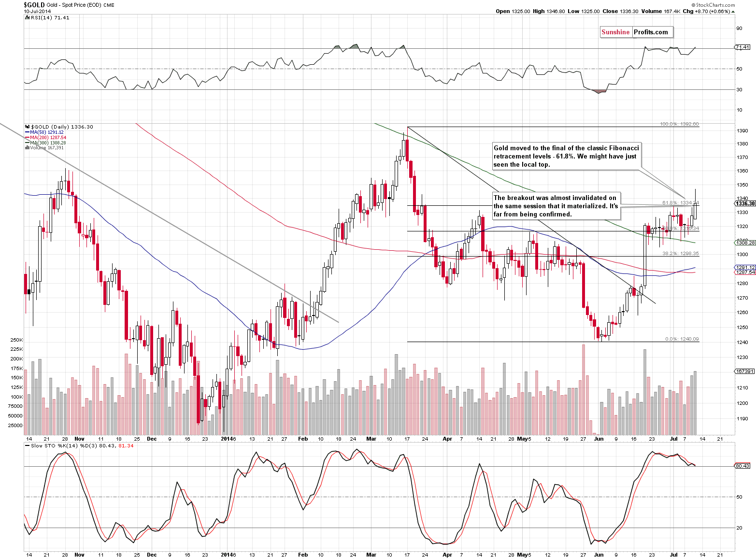Click the red MA(200) legend line marker

(x=27, y=138)
